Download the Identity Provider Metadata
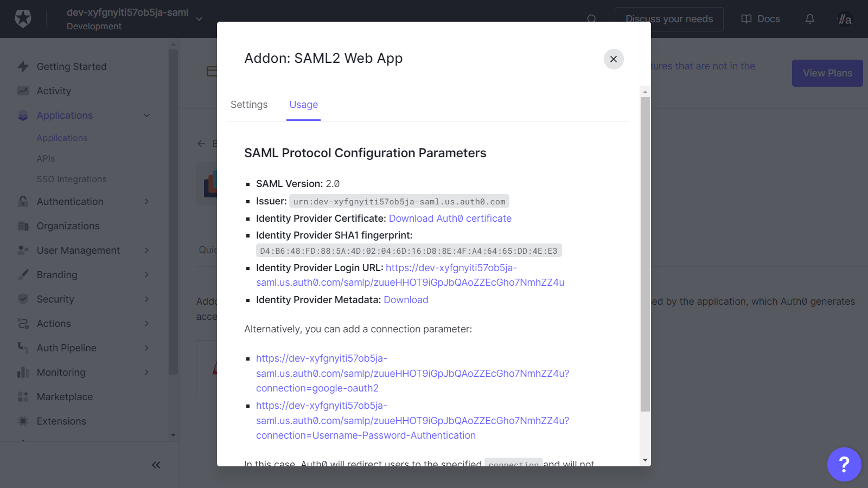The width and height of the screenshot is (868, 488). (406, 300)
